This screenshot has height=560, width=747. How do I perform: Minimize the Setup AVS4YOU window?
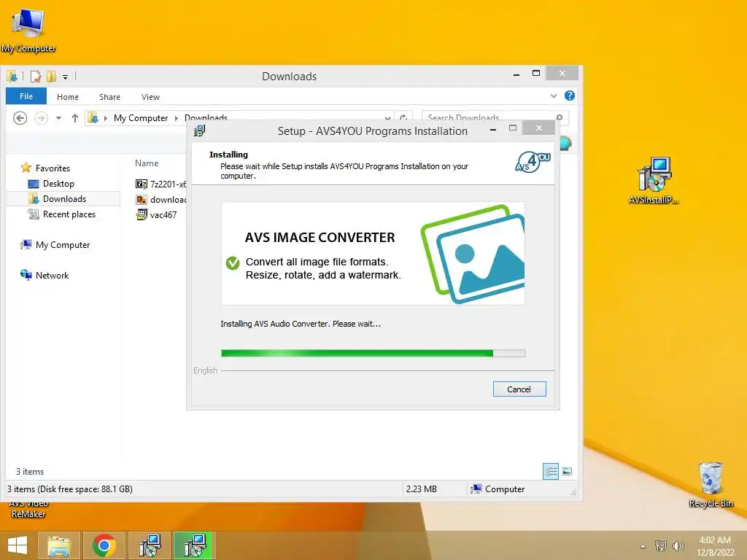(x=493, y=129)
